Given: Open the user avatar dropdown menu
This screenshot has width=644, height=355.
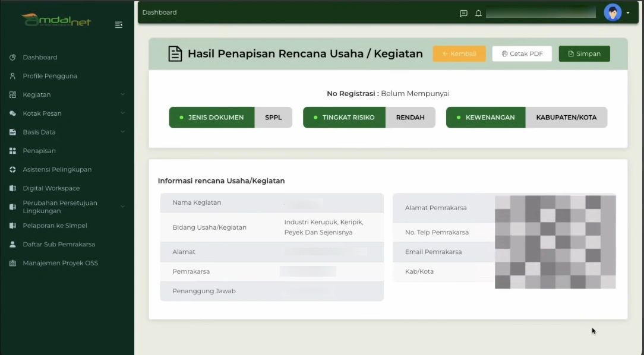Looking at the screenshot, I should [x=613, y=12].
